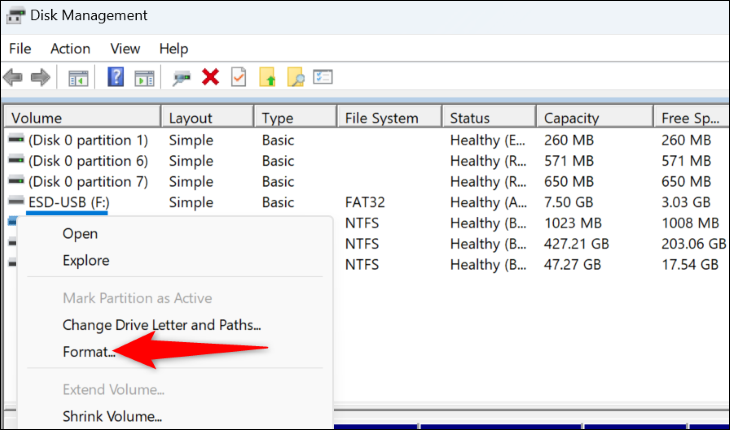730x430 pixels.
Task: Click the Properties checkmark page icon
Action: [x=238, y=77]
